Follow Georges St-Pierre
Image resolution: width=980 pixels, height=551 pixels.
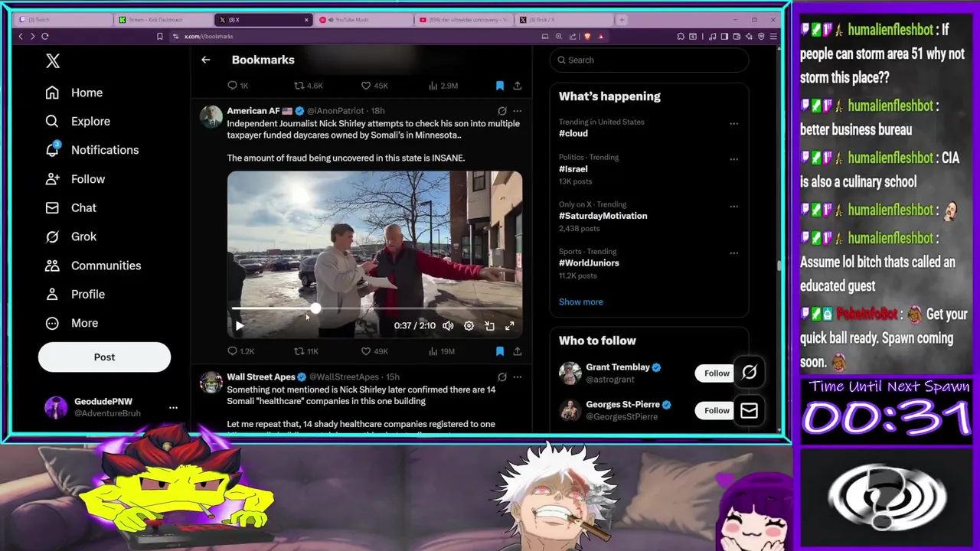[717, 411]
